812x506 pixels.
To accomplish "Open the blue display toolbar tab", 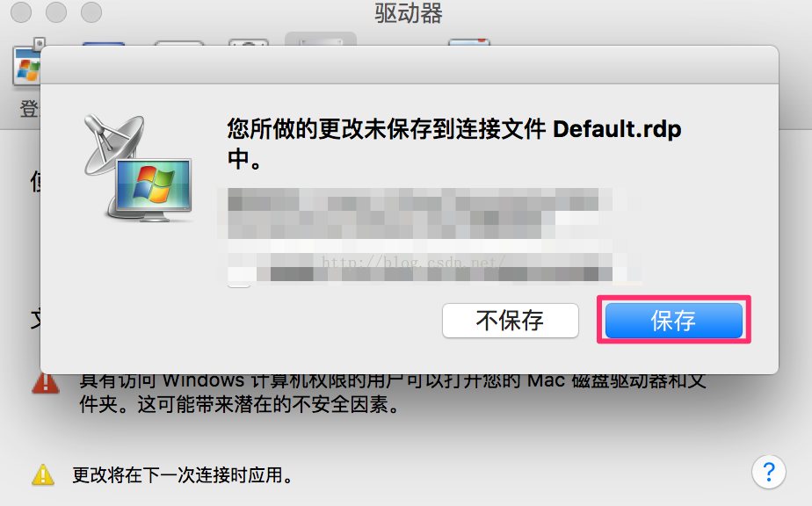I will (104, 44).
